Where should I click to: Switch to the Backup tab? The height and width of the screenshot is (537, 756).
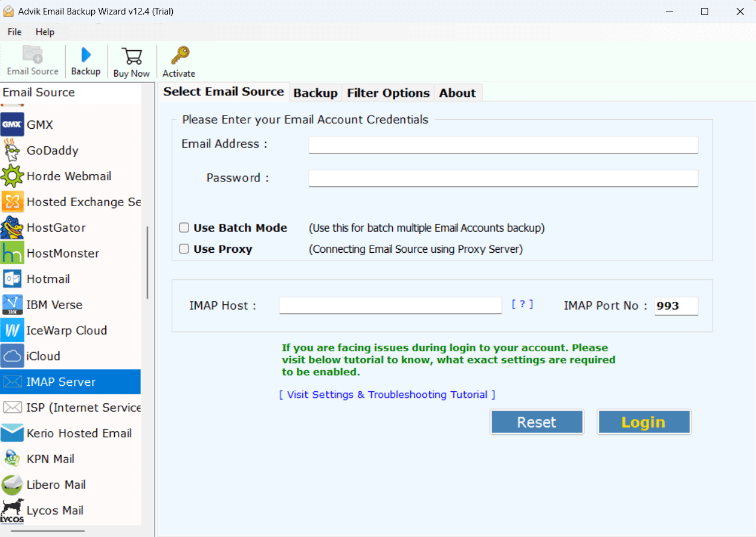click(x=315, y=93)
